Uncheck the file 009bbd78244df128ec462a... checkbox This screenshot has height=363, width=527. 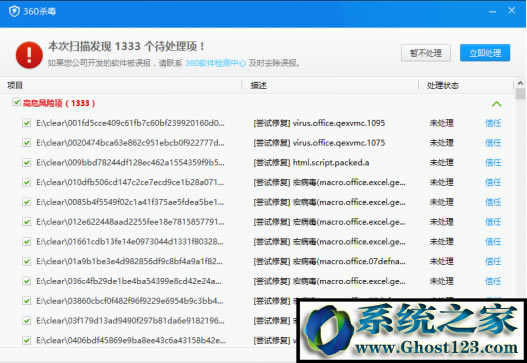(x=27, y=163)
